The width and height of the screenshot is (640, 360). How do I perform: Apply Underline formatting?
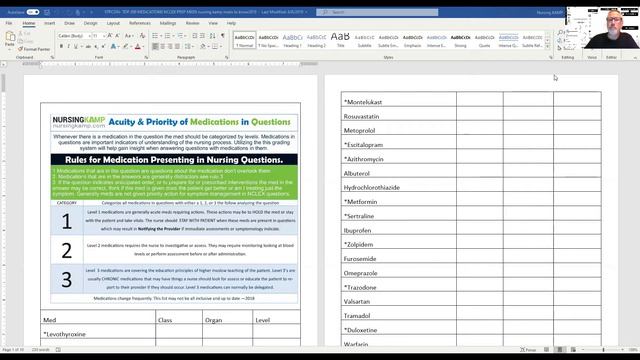tap(76, 47)
